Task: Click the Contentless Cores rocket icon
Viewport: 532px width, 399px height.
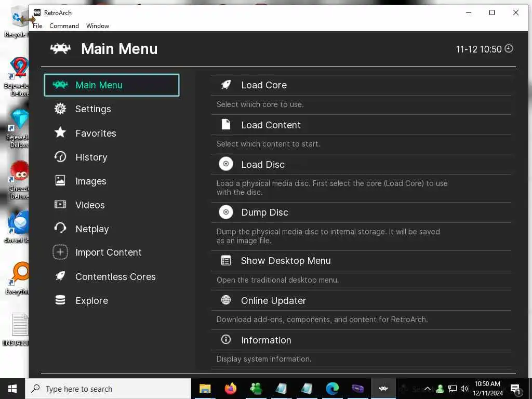Action: pyautogui.click(x=60, y=276)
